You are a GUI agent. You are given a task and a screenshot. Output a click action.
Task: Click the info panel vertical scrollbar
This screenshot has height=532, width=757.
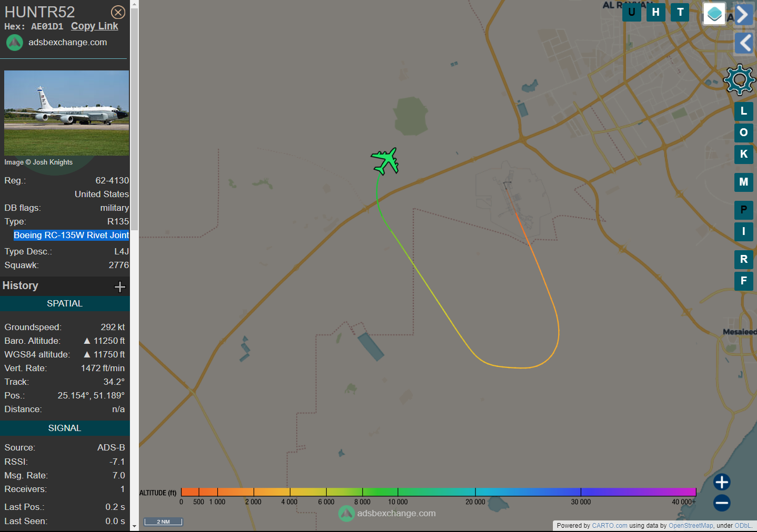[134, 119]
